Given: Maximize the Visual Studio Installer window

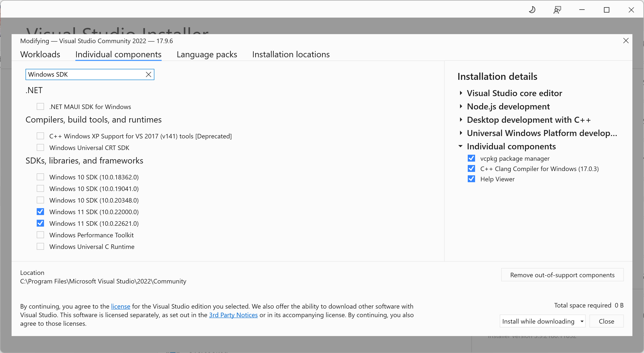Looking at the screenshot, I should tap(606, 10).
